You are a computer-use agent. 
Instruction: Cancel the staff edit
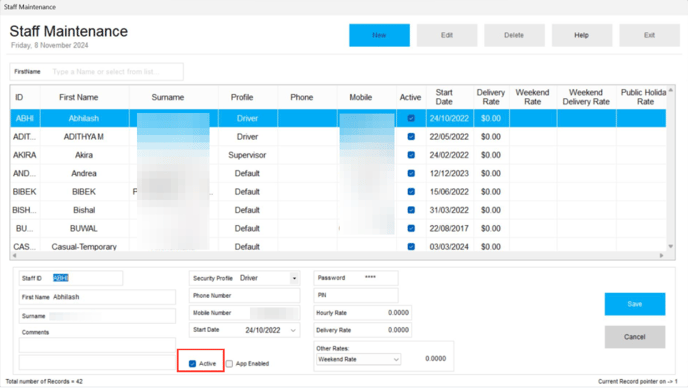(634, 337)
